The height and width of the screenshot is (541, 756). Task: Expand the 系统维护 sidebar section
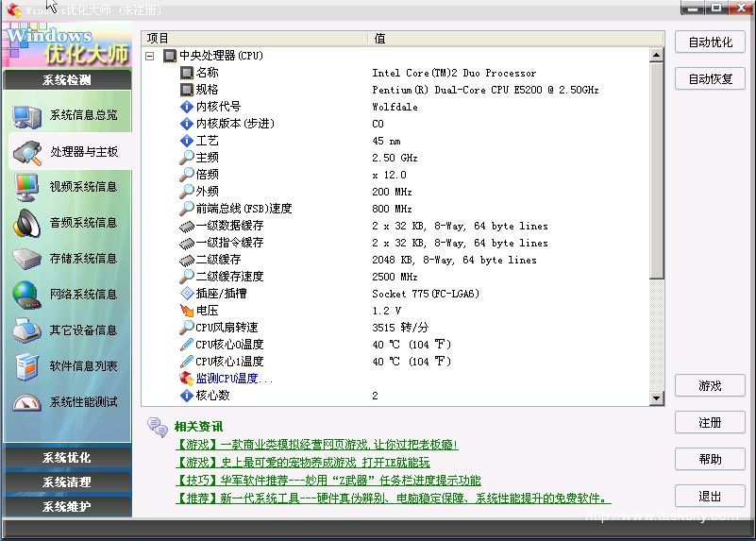[66, 507]
